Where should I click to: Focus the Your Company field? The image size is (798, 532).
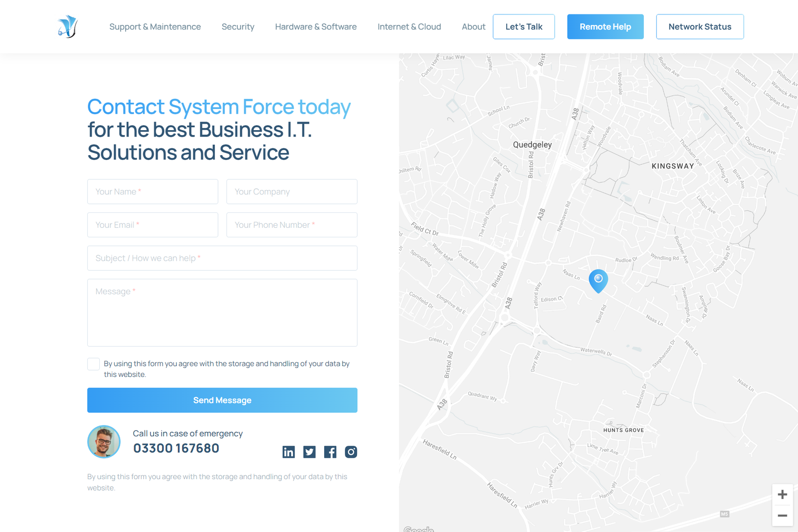[292, 191]
